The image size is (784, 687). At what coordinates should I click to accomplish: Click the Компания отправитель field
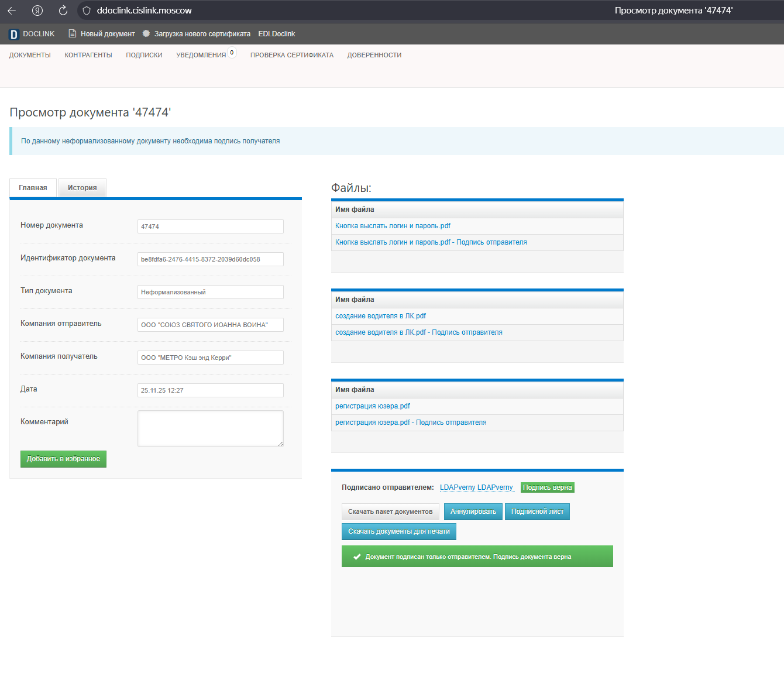[x=211, y=325]
